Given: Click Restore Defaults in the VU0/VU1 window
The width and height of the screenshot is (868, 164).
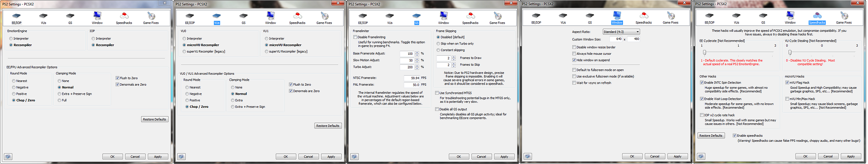Looking at the screenshot, I should 328,125.
